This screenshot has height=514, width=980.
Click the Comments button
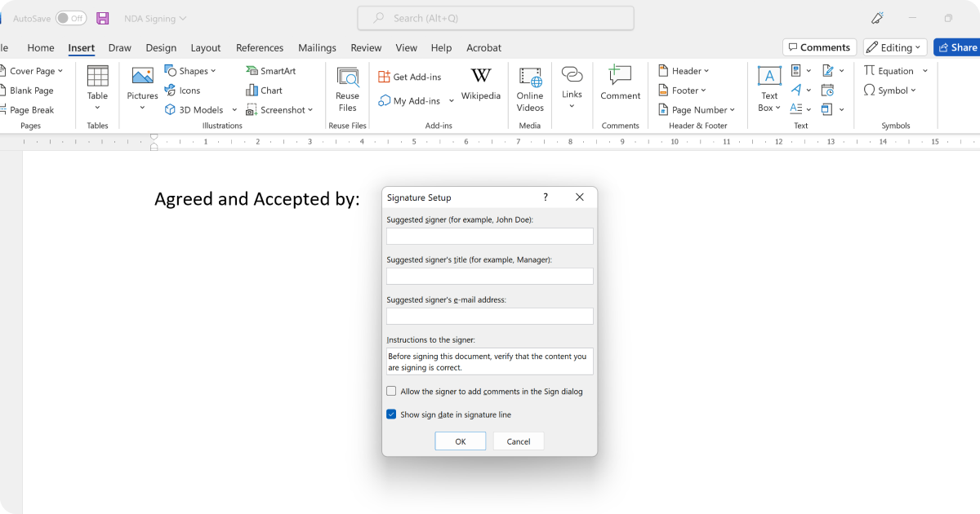tap(819, 47)
